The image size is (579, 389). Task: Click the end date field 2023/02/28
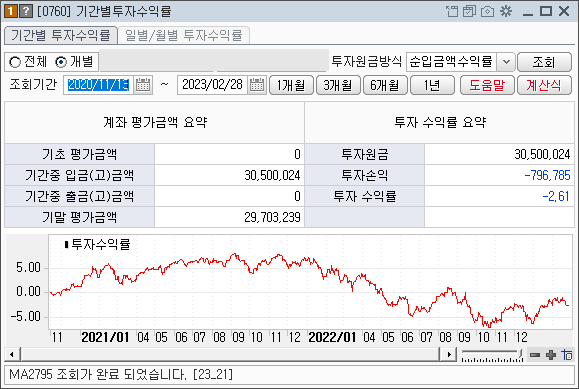point(212,85)
